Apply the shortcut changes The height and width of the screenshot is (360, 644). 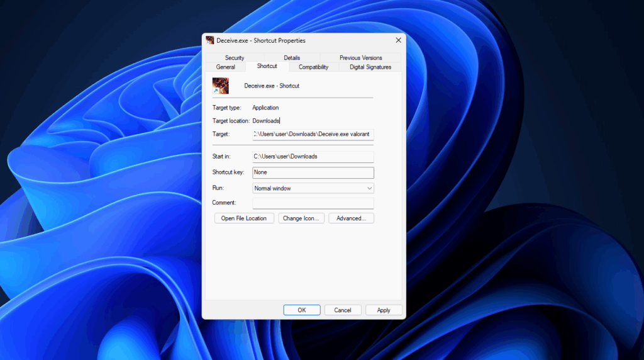point(384,310)
